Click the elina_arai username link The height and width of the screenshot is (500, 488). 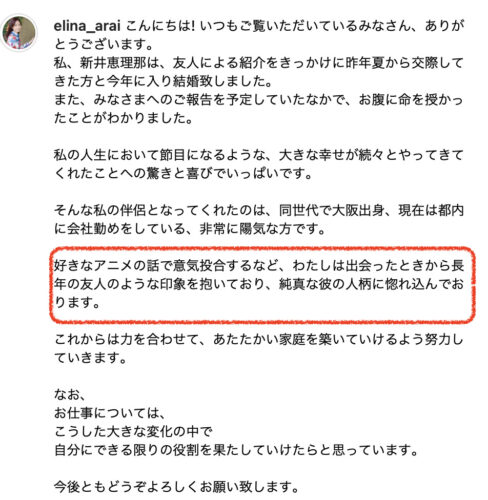(x=87, y=26)
